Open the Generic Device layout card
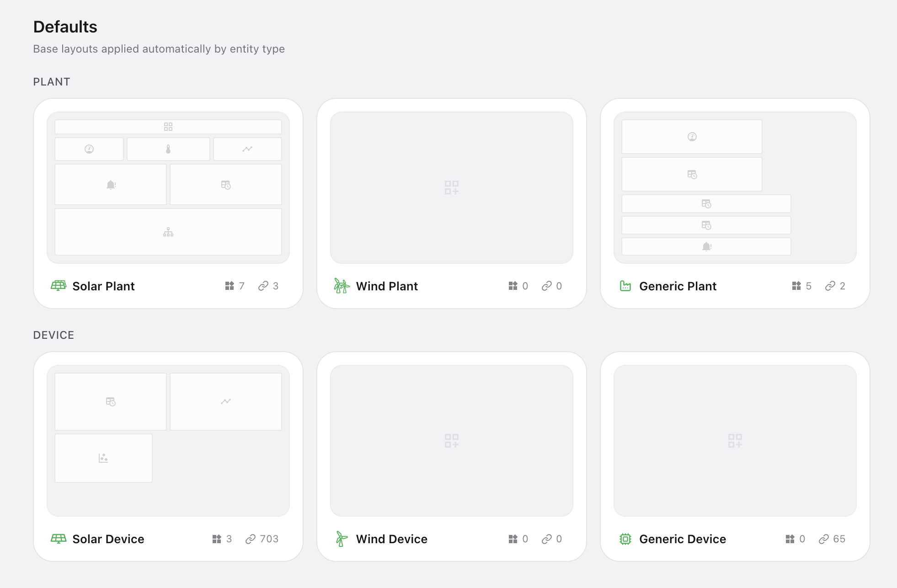The image size is (897, 588). click(x=735, y=456)
